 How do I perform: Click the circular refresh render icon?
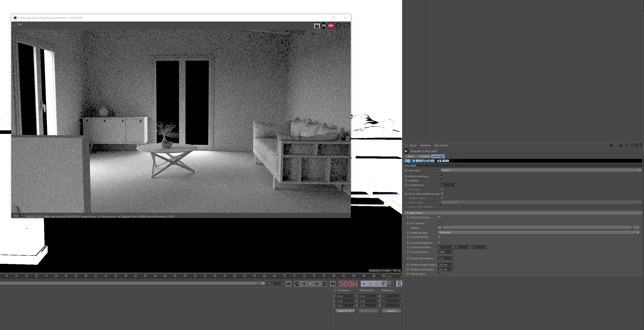(338, 26)
